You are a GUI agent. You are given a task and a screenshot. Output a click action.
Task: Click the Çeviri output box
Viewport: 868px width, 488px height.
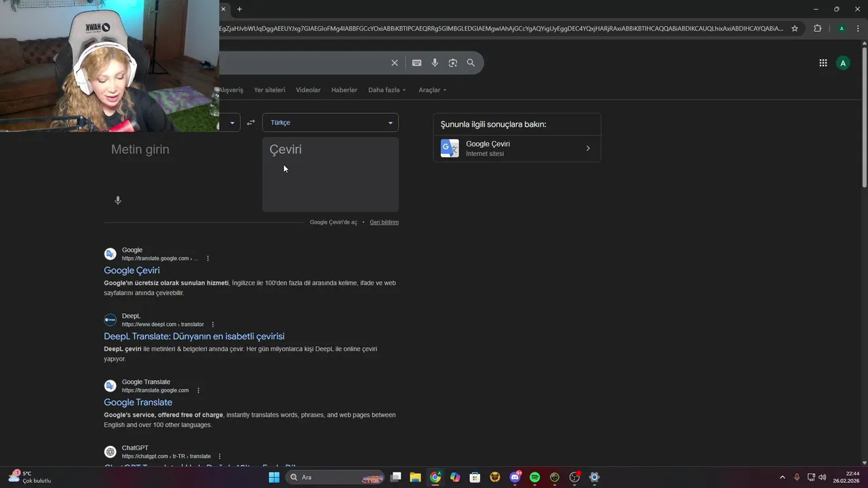point(330,175)
